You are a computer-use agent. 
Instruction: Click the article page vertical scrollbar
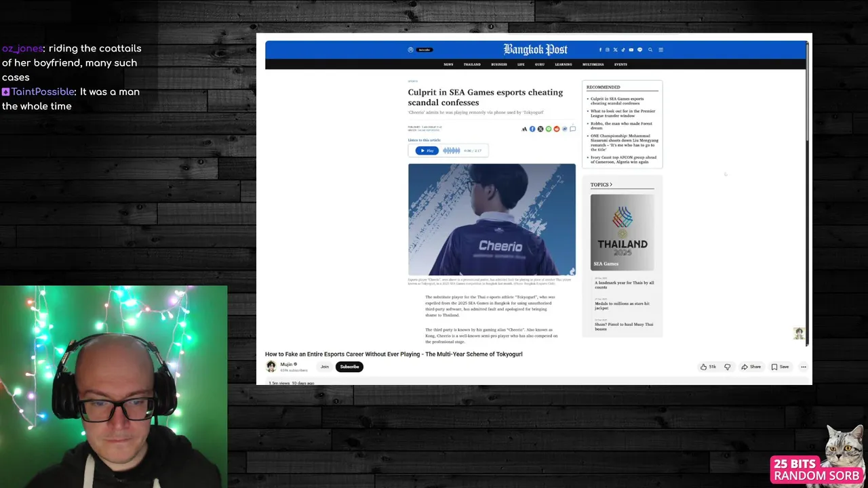(x=807, y=91)
